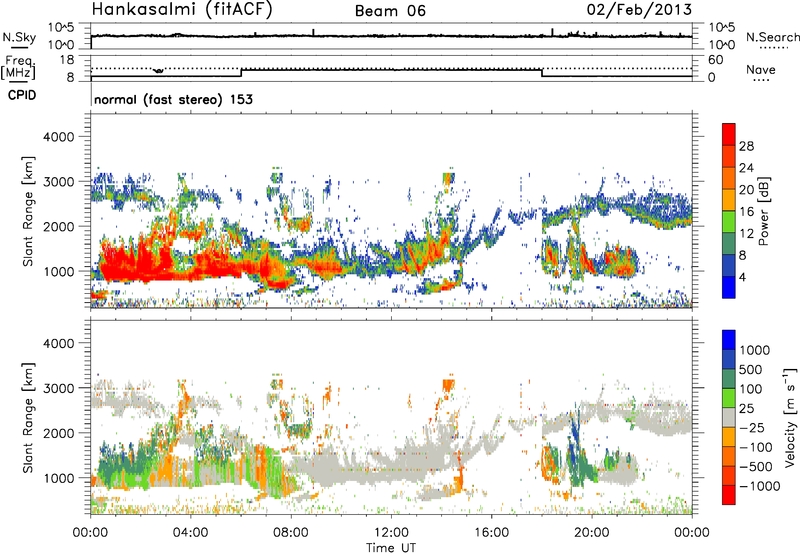
Task: Click the "Nave" legend label
Action: coord(761,70)
